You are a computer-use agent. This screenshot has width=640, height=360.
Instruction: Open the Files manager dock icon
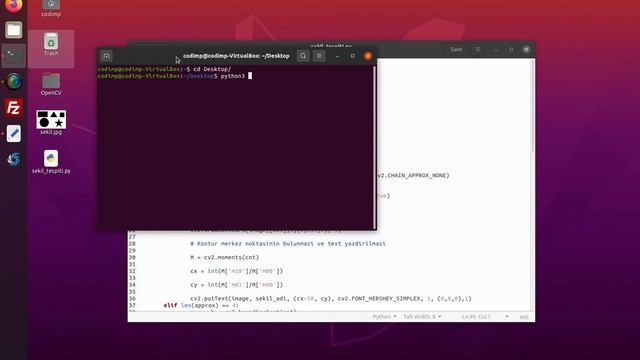[x=13, y=30]
